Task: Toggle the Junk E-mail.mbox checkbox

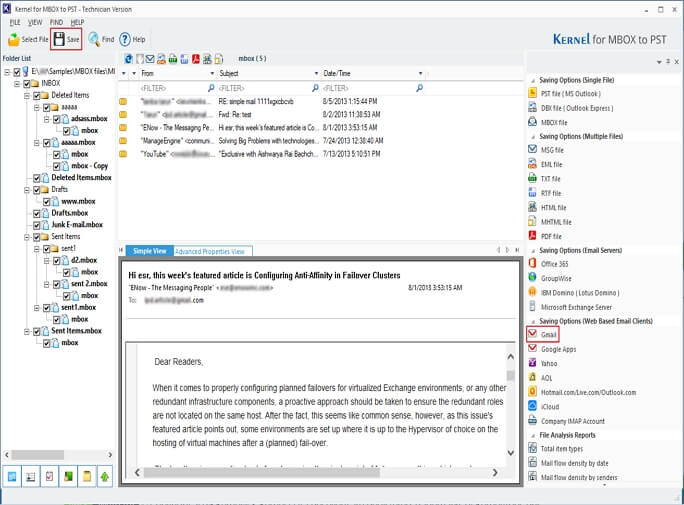Action: [37, 225]
